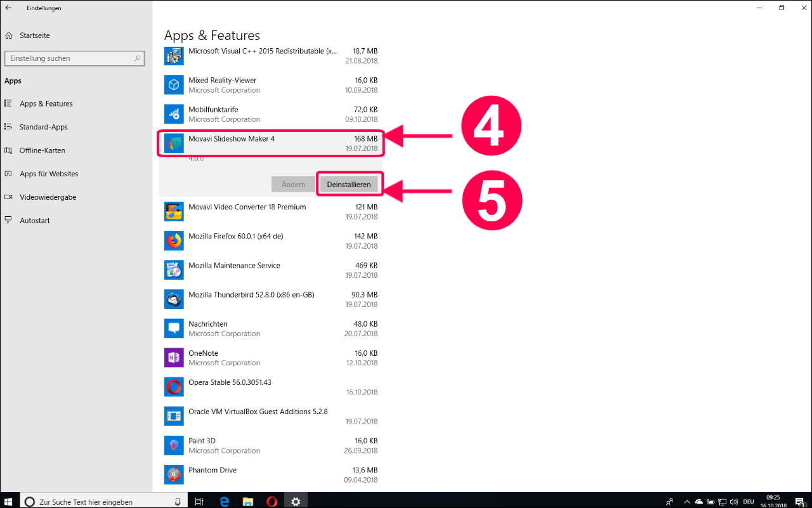The height and width of the screenshot is (508, 812).
Task: Select Movavi Video Converter 18 Premium
Action: click(271, 212)
